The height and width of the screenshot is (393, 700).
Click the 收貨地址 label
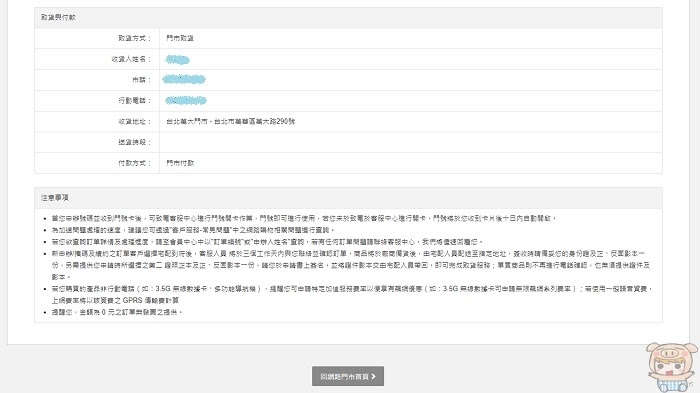point(134,121)
